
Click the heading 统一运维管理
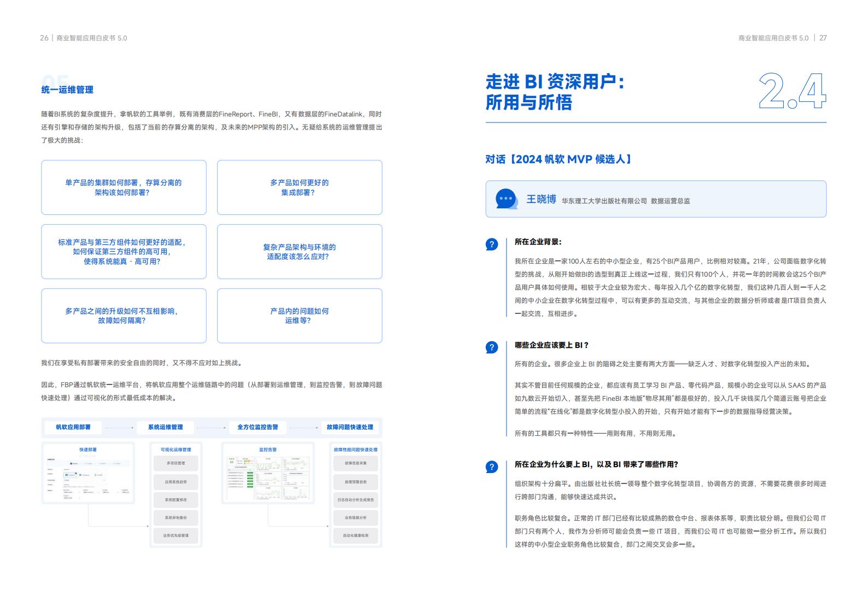(67, 90)
